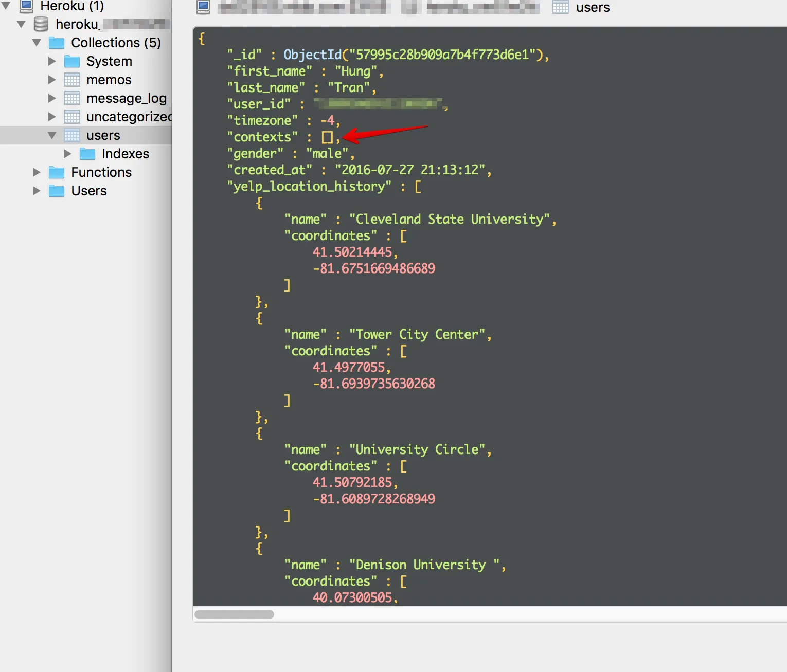Expand the memos collection
This screenshot has width=787, height=672.
52,80
